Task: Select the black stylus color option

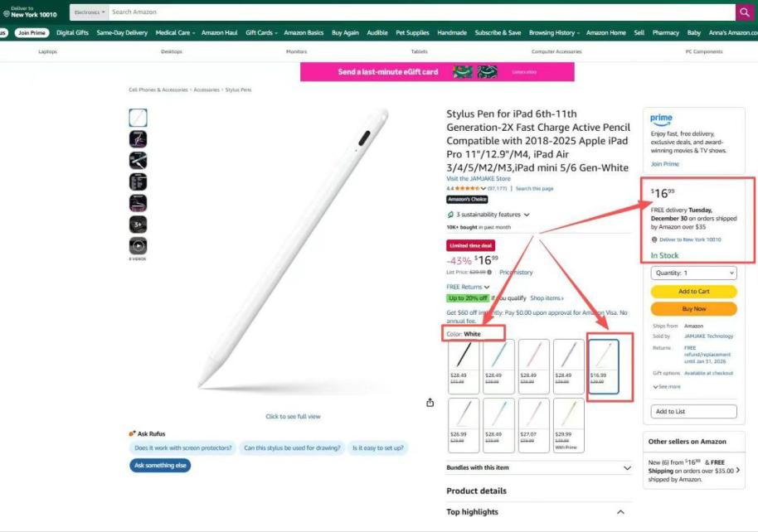Action: [464, 366]
